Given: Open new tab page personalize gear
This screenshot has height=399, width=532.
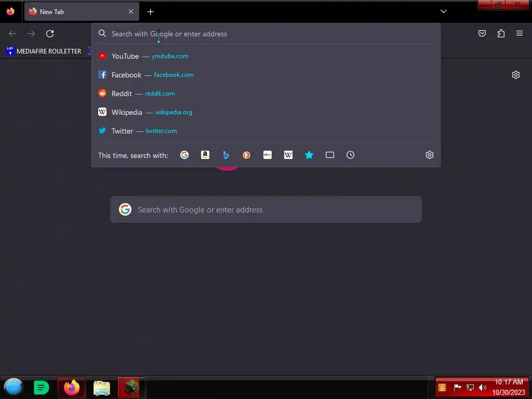Looking at the screenshot, I should [516, 75].
